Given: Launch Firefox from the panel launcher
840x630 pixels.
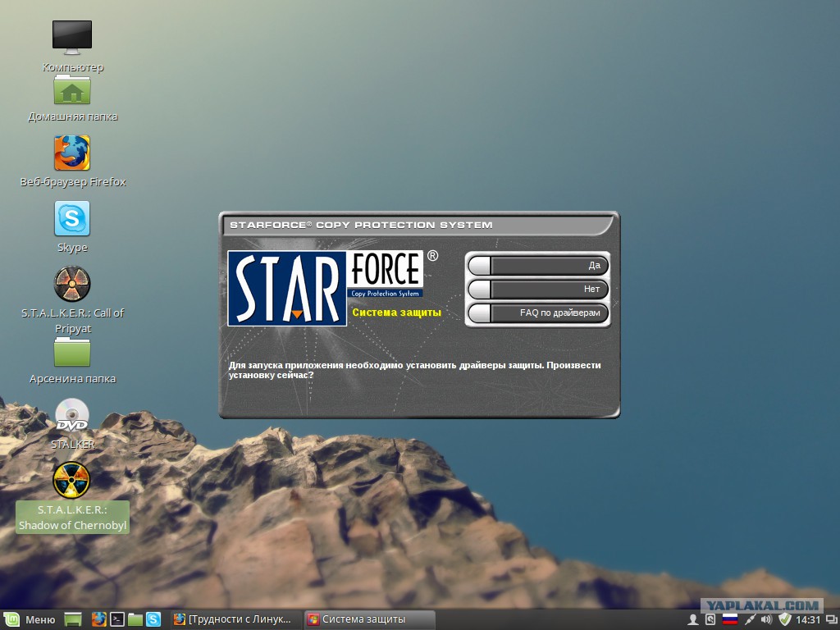Looking at the screenshot, I should coord(99,620).
